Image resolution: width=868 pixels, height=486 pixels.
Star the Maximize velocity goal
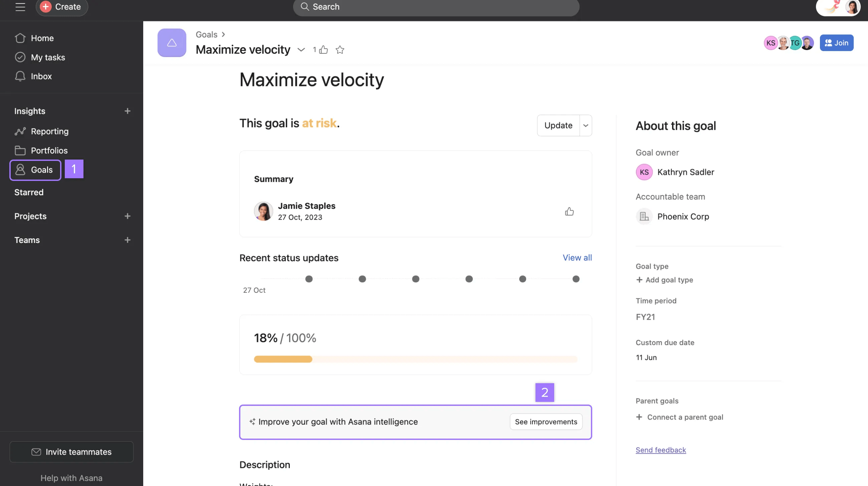(340, 49)
